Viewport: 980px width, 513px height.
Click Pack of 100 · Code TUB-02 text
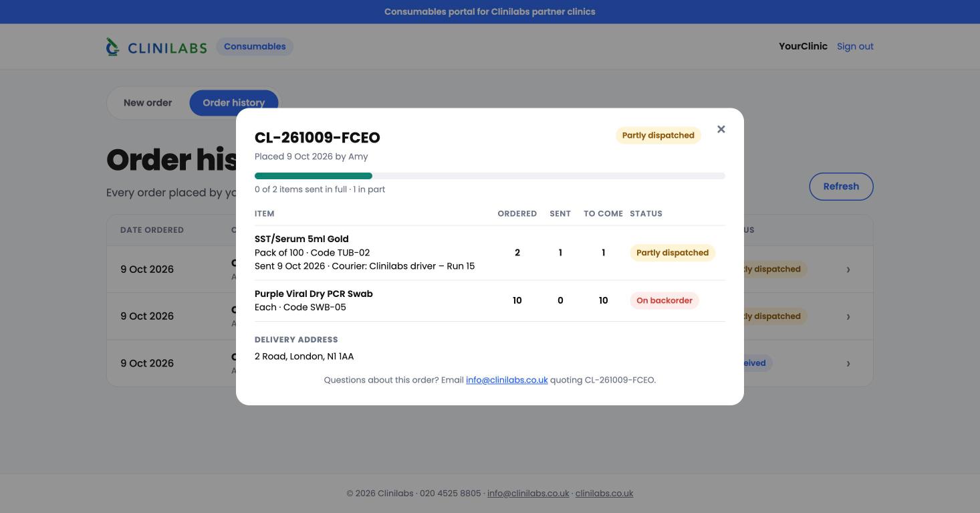coord(312,253)
